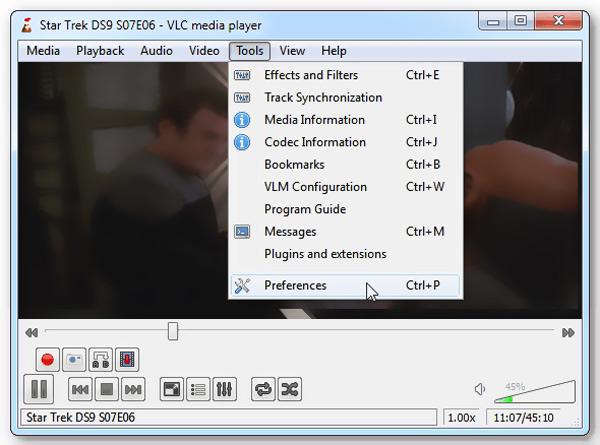This screenshot has width=600, height=445.
Task: Skip to the next media track
Action: 133,389
